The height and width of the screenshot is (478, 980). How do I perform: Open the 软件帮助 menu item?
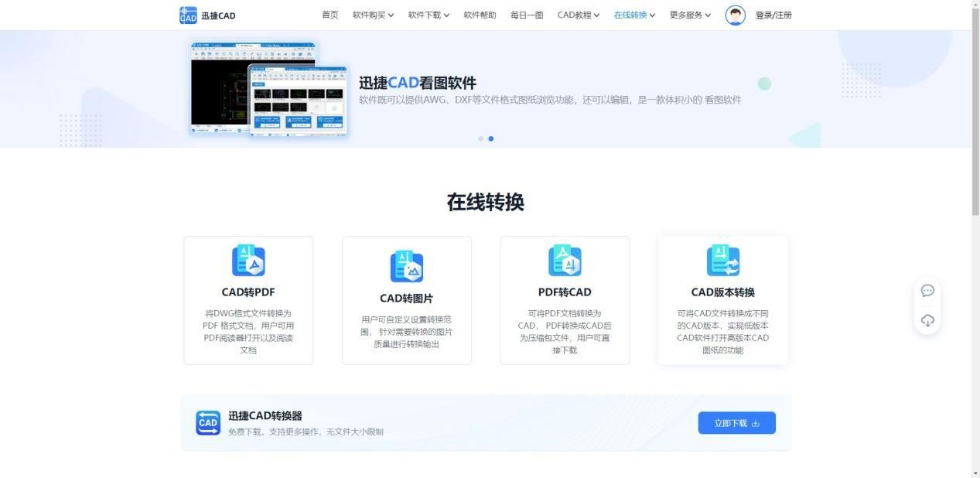[x=480, y=15]
